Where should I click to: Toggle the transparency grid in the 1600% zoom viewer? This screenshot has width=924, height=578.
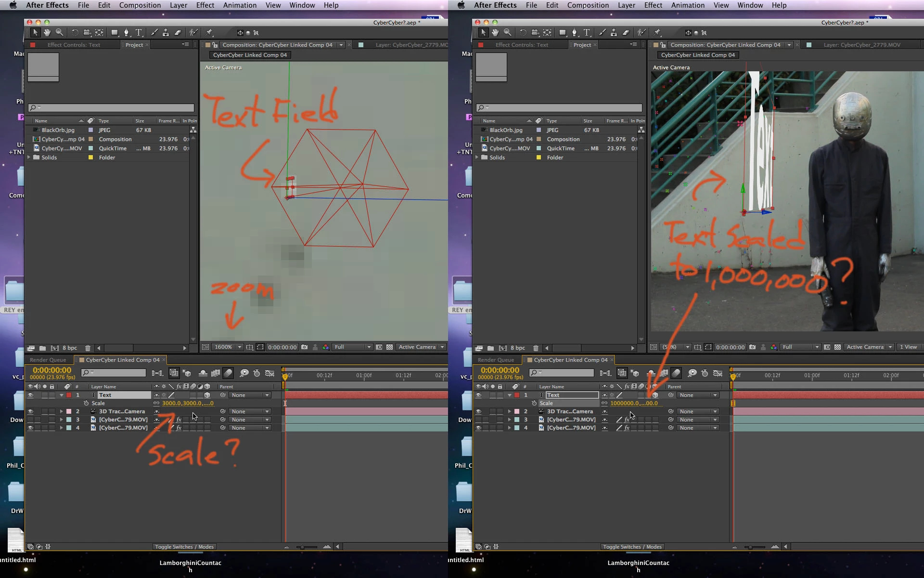(x=390, y=347)
